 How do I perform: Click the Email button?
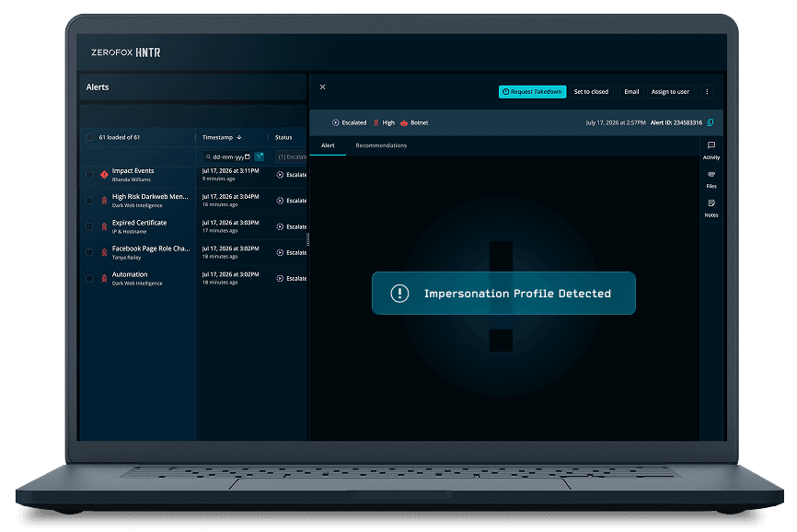[x=631, y=91]
